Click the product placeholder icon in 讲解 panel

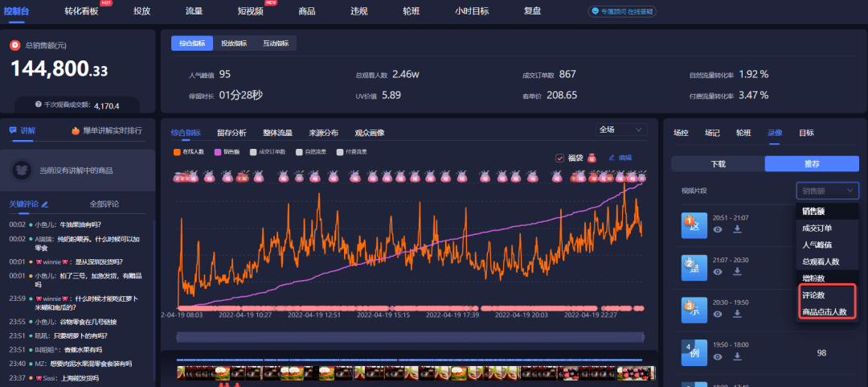(23, 171)
